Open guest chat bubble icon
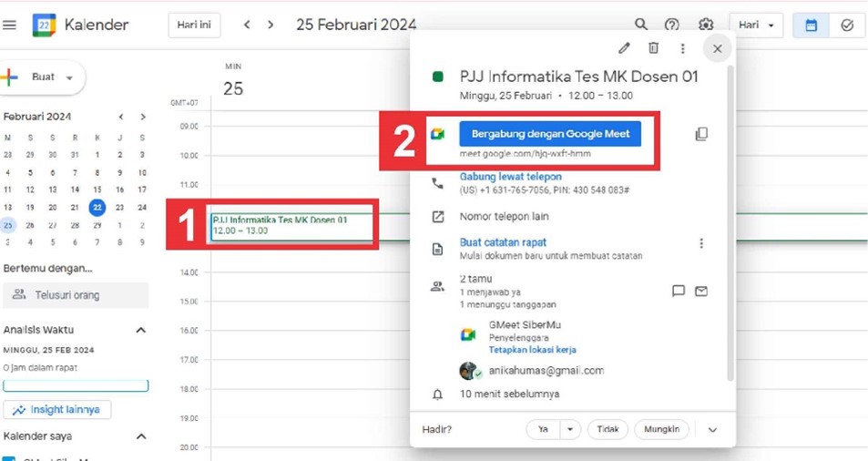Screen dimensions: 868x461 coord(678,292)
